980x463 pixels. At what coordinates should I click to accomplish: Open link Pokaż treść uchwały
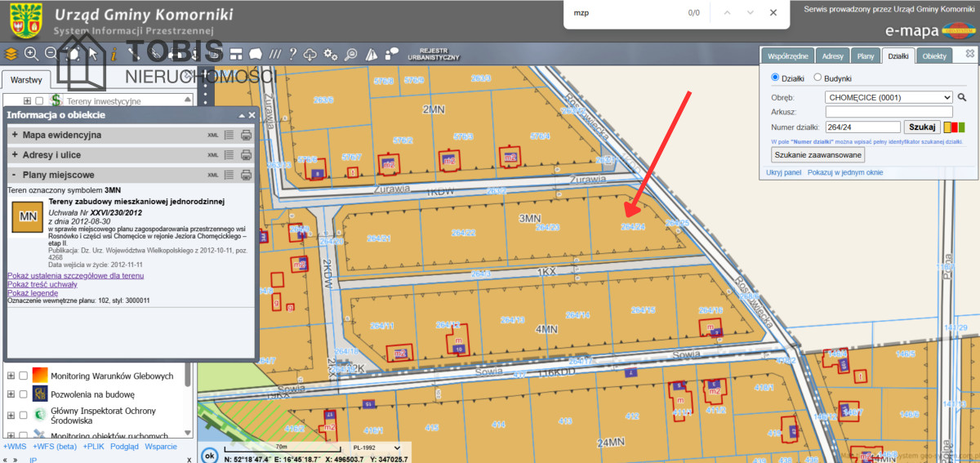coord(42,284)
